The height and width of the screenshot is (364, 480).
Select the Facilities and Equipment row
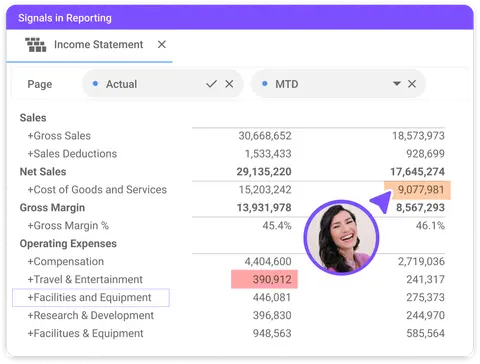pos(91,298)
